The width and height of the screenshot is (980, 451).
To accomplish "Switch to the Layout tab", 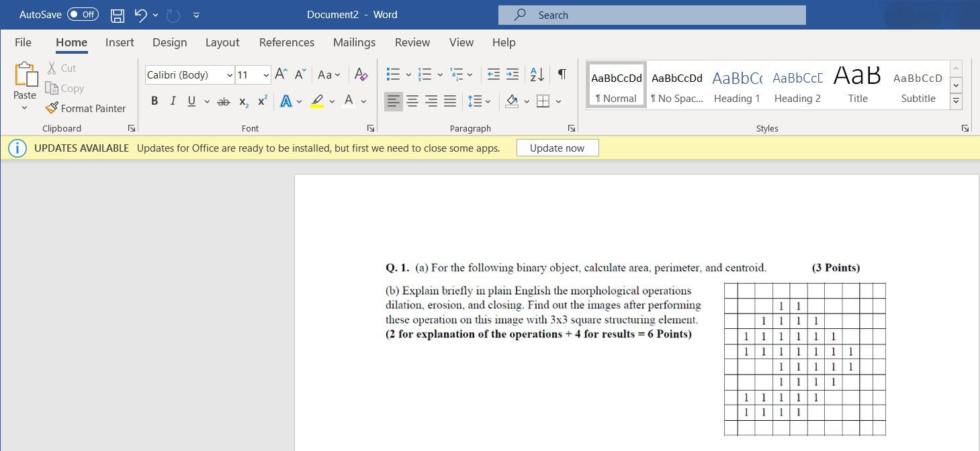I will (222, 42).
